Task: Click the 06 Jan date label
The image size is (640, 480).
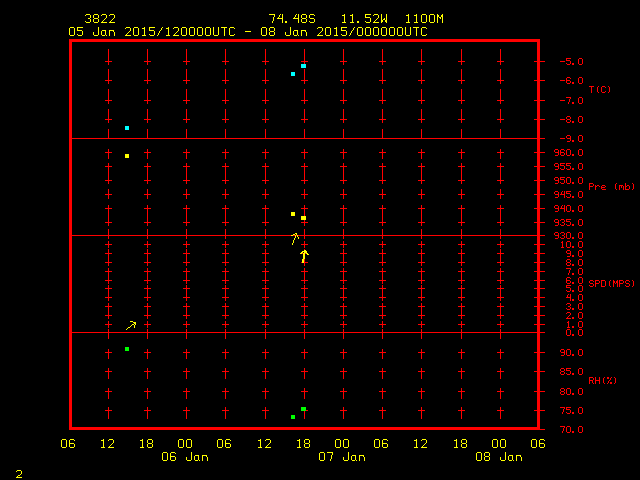Action: click(x=185, y=457)
